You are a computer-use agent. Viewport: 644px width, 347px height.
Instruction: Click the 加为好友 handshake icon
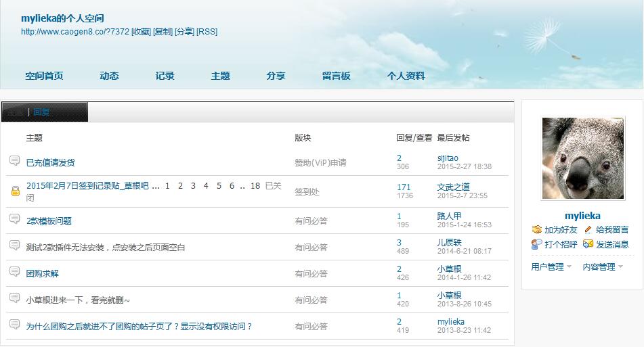click(536, 230)
